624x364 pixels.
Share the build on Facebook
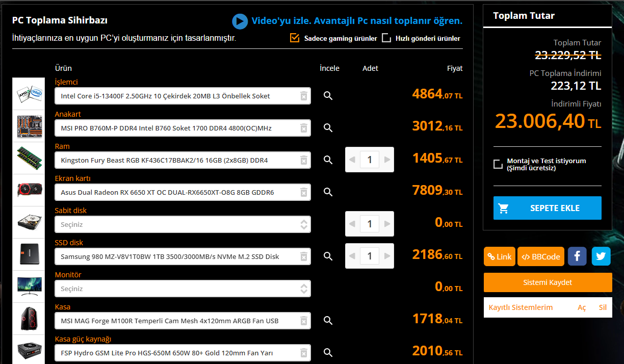pos(577,256)
